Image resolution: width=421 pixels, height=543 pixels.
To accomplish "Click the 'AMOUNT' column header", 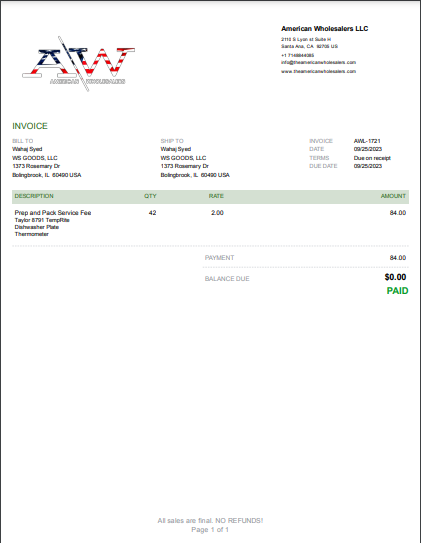I will (x=393, y=196).
